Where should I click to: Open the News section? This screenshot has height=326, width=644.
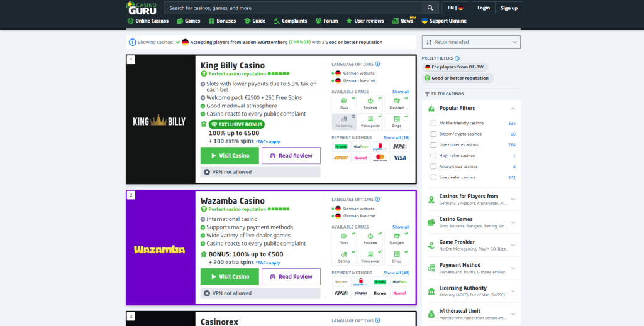point(403,21)
